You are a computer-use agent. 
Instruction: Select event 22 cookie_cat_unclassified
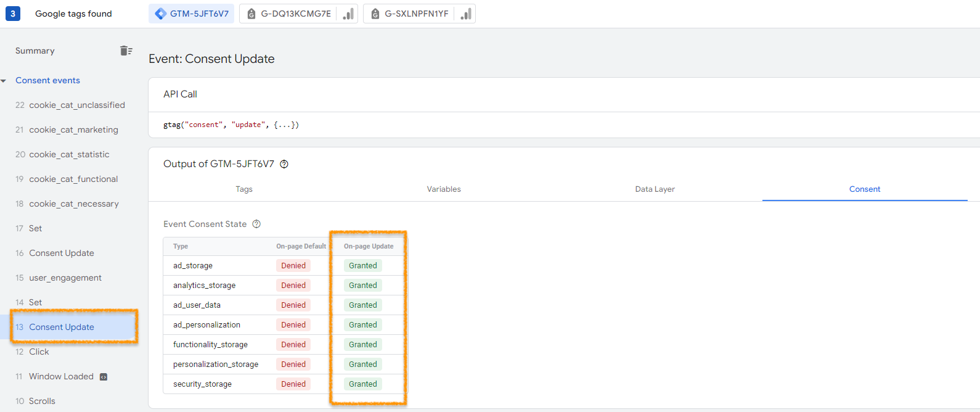point(76,105)
